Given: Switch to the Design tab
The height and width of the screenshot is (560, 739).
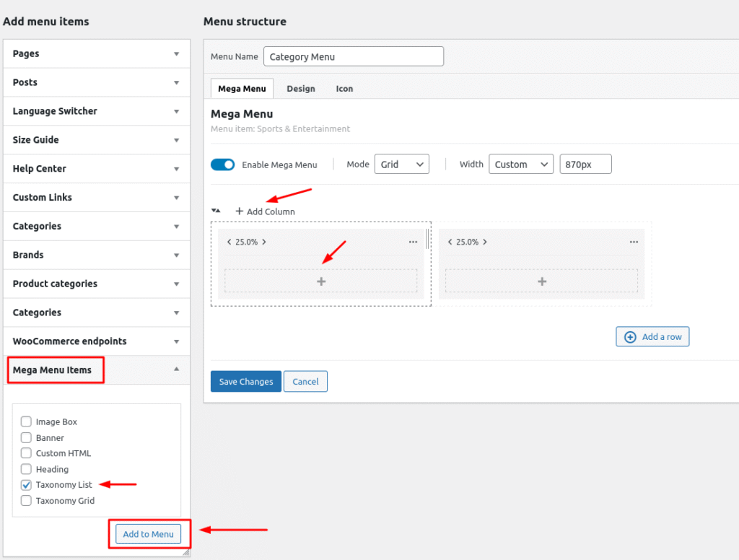Looking at the screenshot, I should [301, 89].
